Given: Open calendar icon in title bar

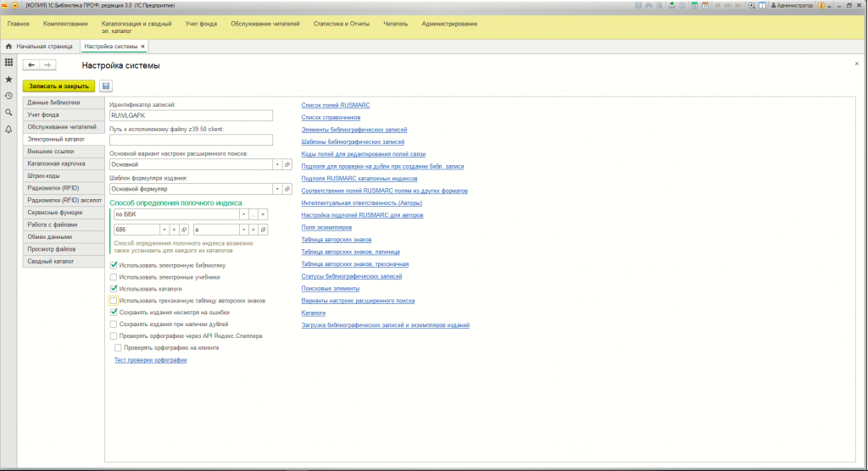Looking at the screenshot, I should coord(705,6).
